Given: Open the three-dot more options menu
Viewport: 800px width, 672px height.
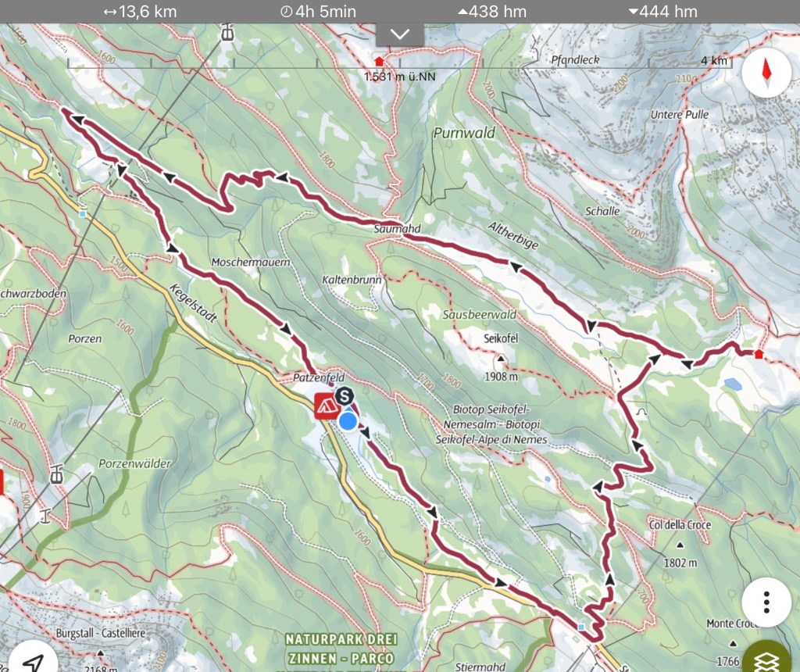Looking at the screenshot, I should pyautogui.click(x=766, y=602).
